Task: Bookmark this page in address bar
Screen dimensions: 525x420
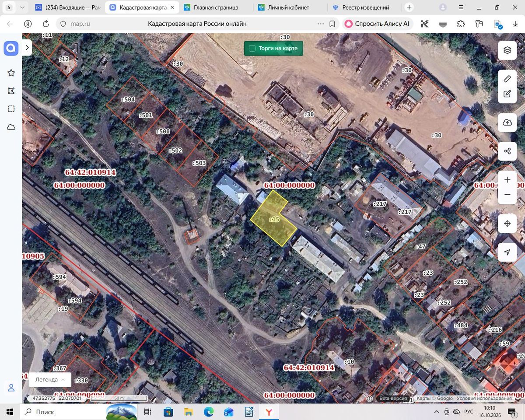Action: 332,24
